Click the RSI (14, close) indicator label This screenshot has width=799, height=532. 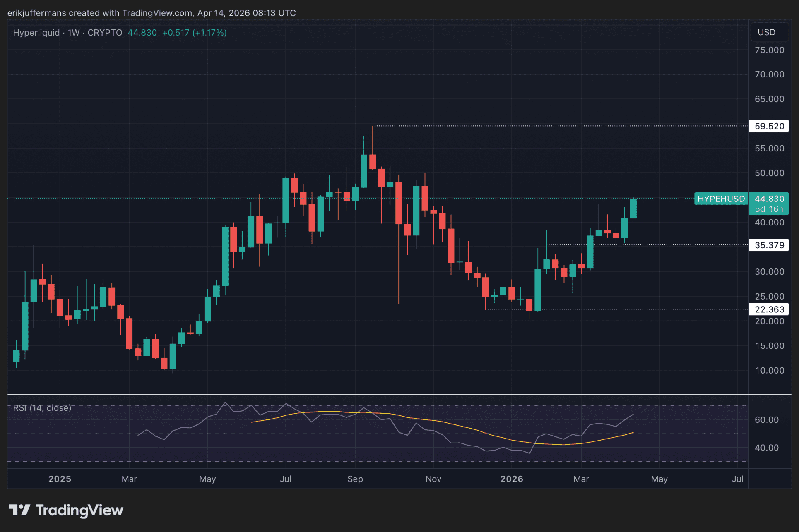click(x=42, y=408)
